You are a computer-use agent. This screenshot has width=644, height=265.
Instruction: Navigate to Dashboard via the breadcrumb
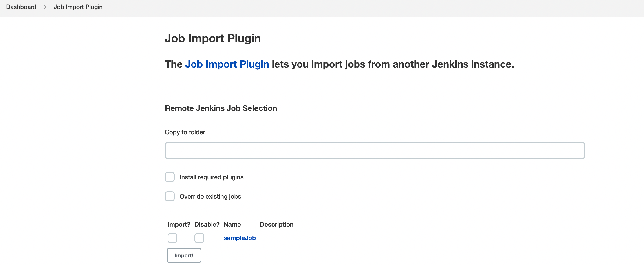(x=21, y=7)
